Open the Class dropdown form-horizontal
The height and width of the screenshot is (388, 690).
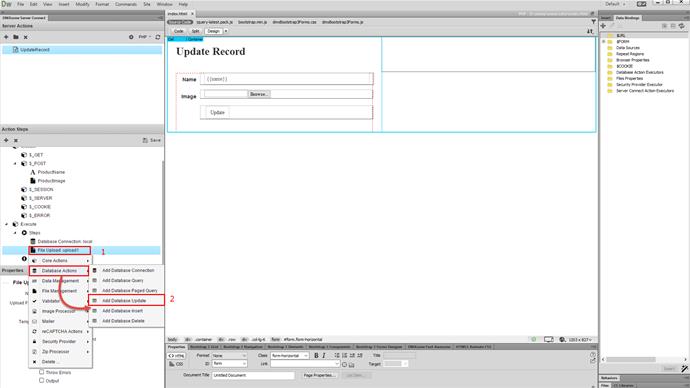(290, 355)
